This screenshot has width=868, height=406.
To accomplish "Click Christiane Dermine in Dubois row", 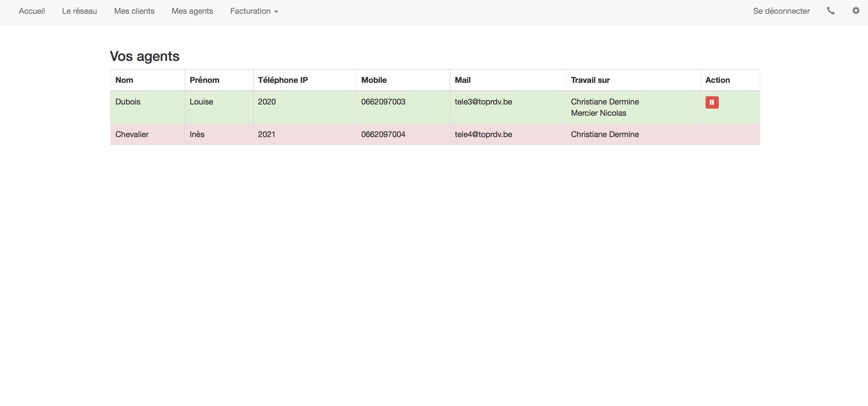I will click(605, 102).
